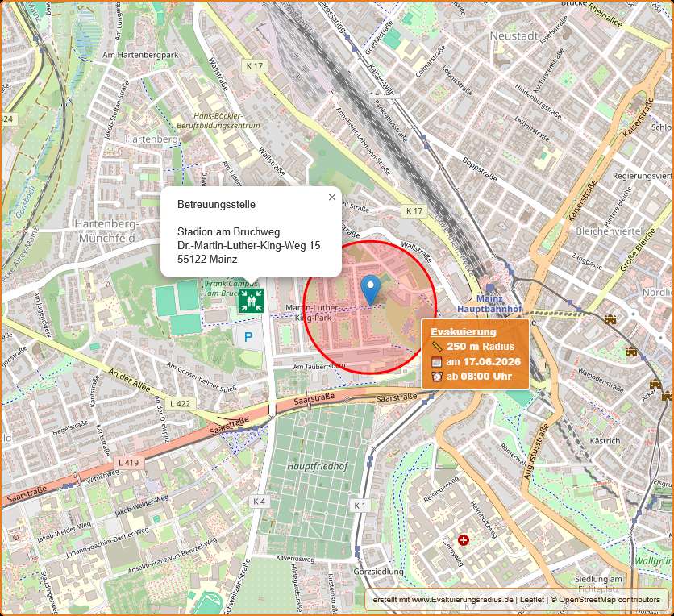The width and height of the screenshot is (674, 616).
Task: Click the Hauptfriedhof cemetery label
Action: (x=318, y=466)
